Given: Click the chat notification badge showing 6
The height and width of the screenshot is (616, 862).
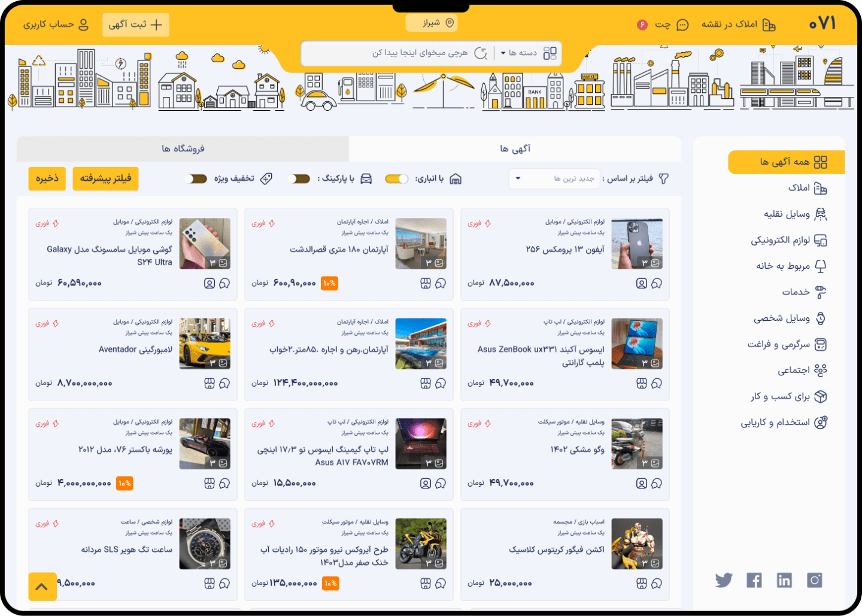Looking at the screenshot, I should click(x=642, y=25).
